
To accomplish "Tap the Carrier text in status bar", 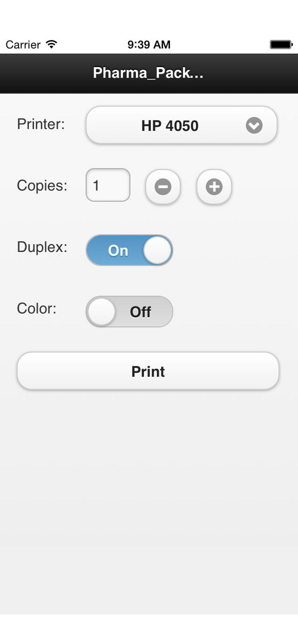I will click(x=23, y=45).
